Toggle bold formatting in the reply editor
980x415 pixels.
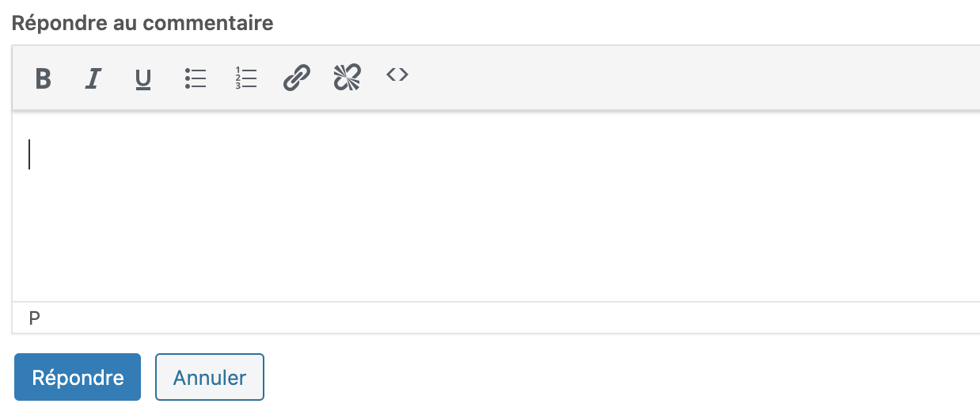click(44, 78)
